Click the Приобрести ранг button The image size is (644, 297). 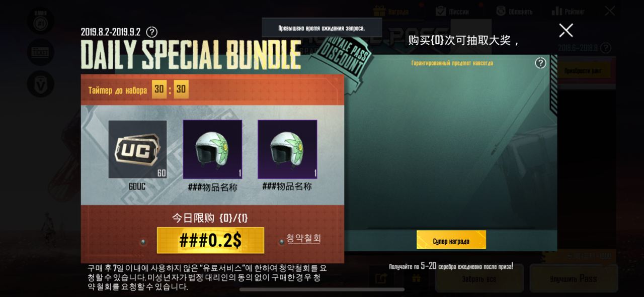pyautogui.click(x=583, y=71)
